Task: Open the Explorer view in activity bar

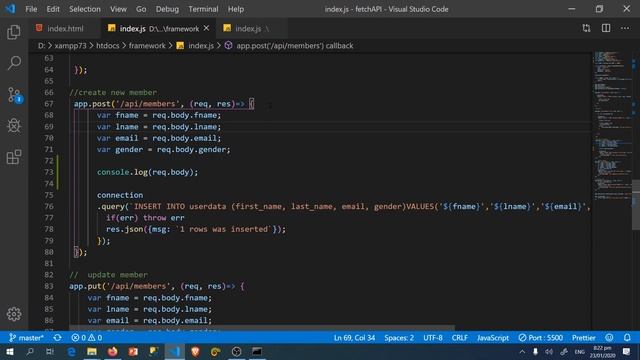Action: coord(14,32)
